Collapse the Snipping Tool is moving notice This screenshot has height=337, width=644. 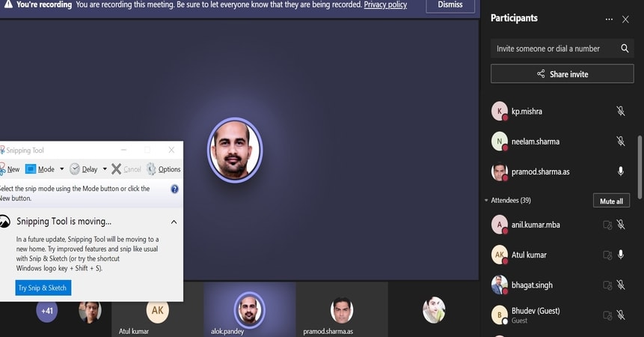174,222
